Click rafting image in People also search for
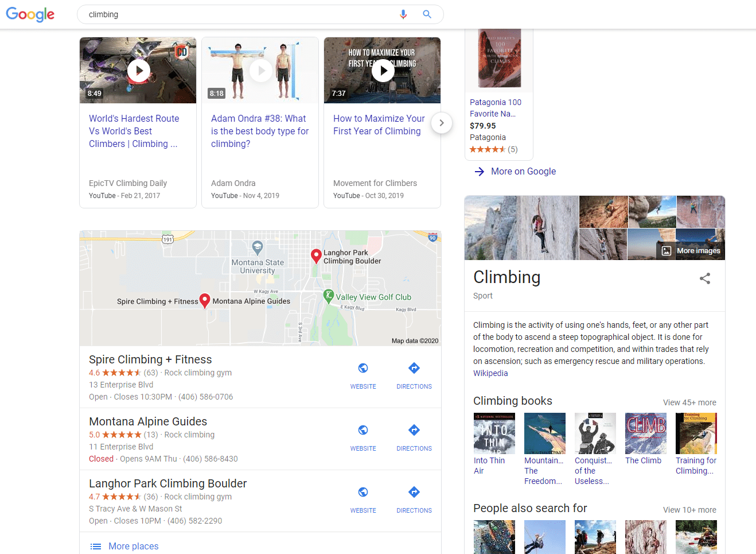The height and width of the screenshot is (554, 756). tap(696, 537)
